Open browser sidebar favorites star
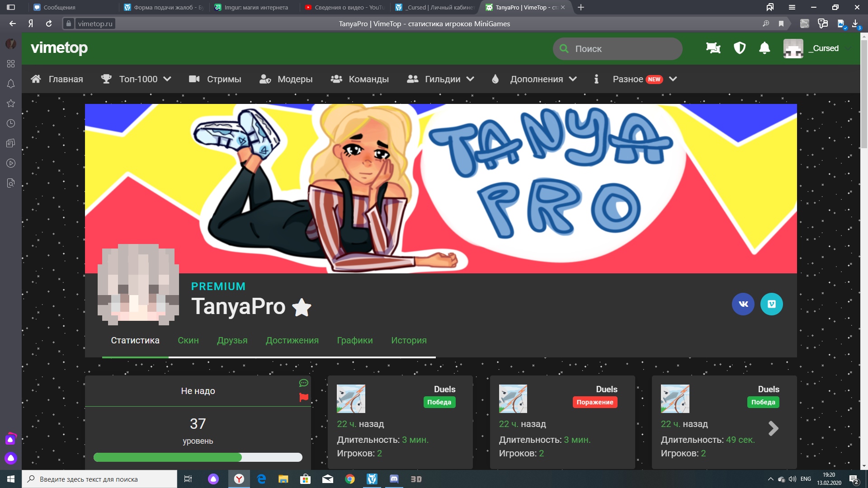Viewport: 868px width, 488px height. [x=11, y=103]
